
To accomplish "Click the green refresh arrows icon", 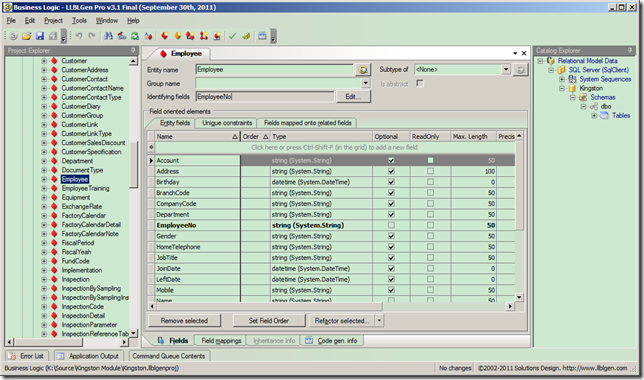I will tap(135, 36).
